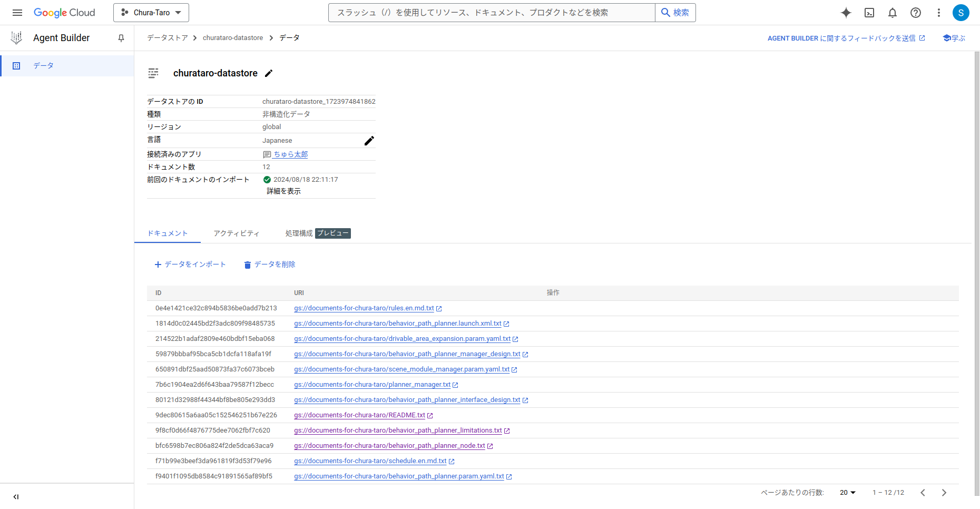Switch to the アクティビティ tab

237,233
